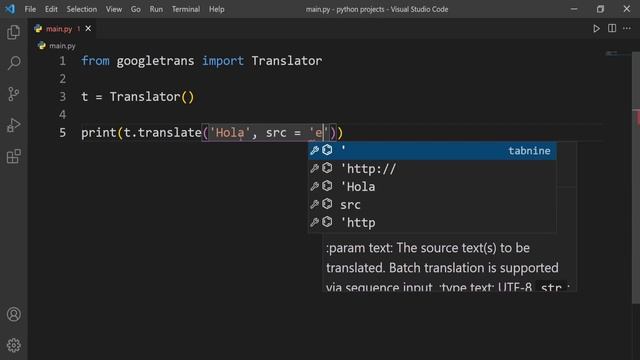This screenshot has width=640, height=360.
Task: Open the Extensions view
Action: 13,156
